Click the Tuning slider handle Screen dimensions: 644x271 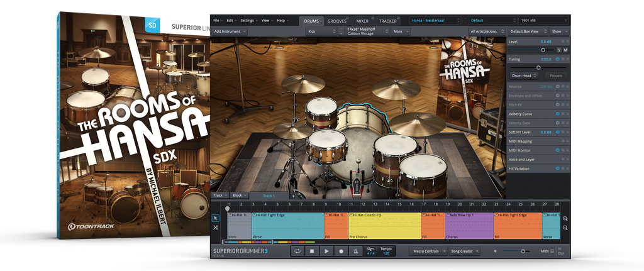coord(538,67)
